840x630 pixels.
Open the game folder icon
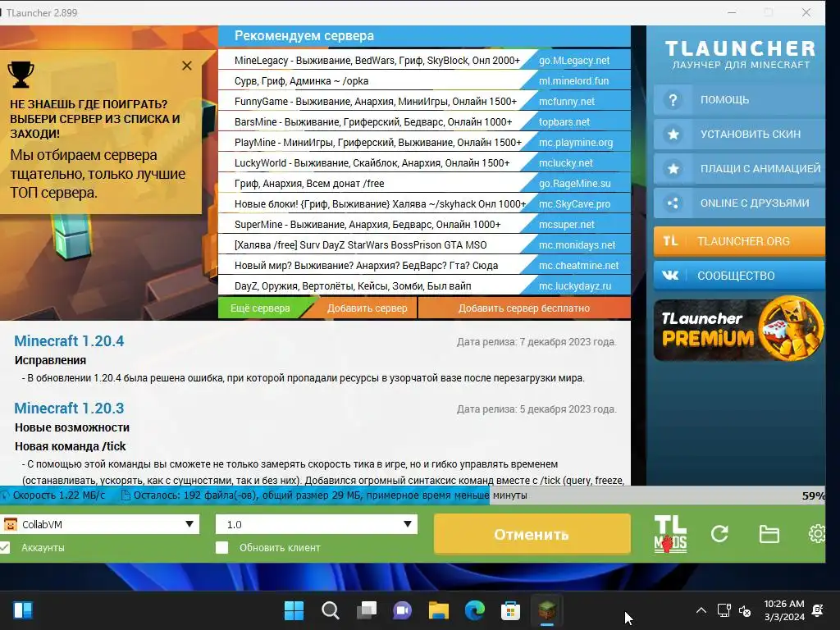pos(769,534)
